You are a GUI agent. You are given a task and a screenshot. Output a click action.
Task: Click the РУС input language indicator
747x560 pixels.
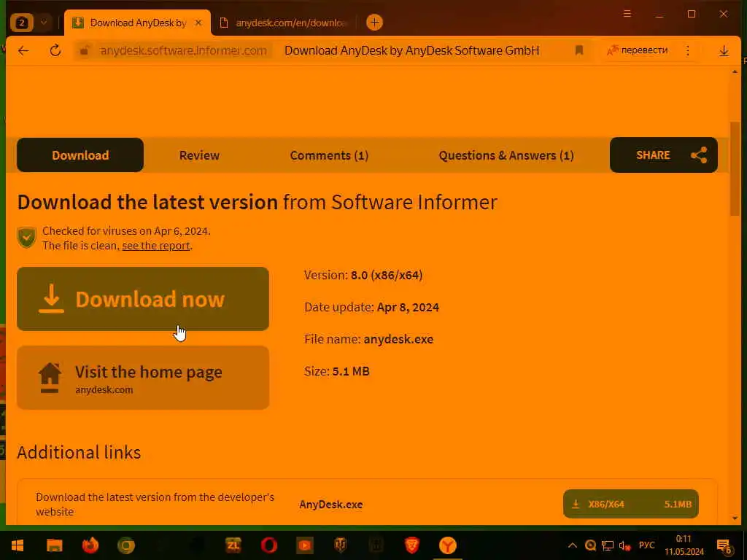pos(646,545)
